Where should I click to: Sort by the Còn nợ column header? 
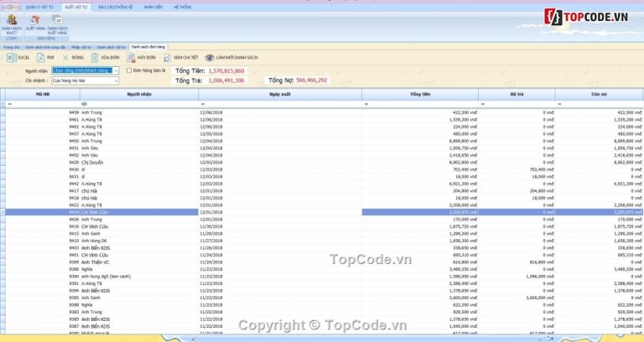[x=599, y=95]
